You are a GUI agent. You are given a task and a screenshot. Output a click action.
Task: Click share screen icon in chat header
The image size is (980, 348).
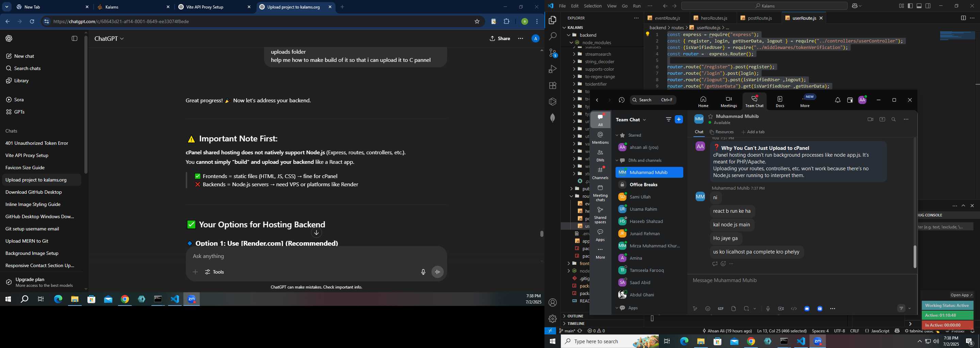[x=882, y=120]
